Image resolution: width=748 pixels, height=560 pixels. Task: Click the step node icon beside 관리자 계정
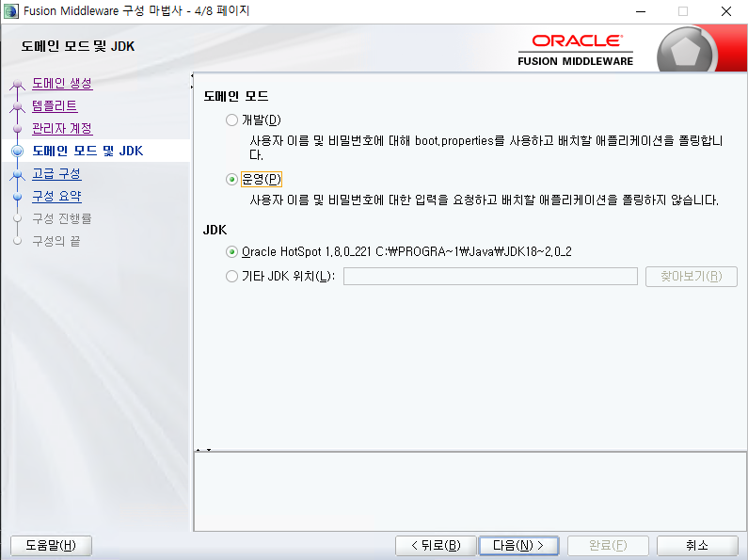pyautogui.click(x=18, y=129)
